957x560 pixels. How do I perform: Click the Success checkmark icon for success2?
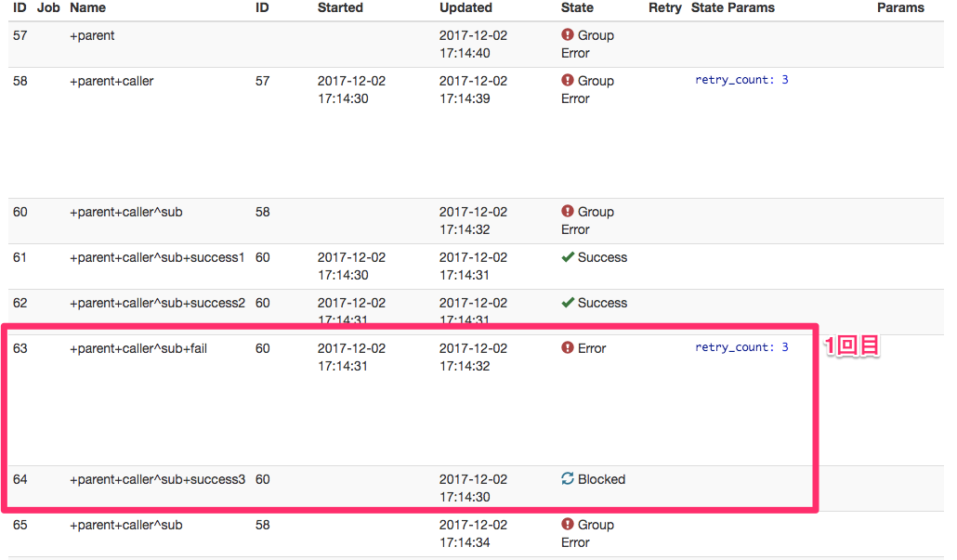tap(568, 303)
